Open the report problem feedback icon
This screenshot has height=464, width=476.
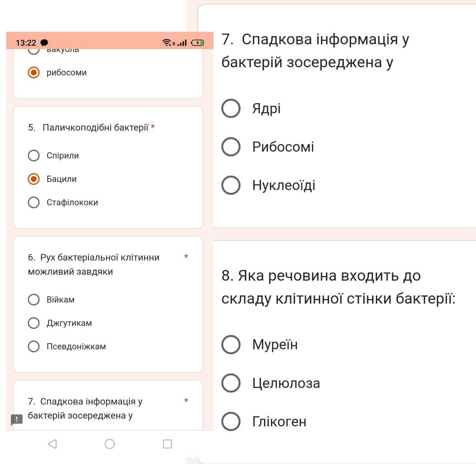click(x=17, y=419)
